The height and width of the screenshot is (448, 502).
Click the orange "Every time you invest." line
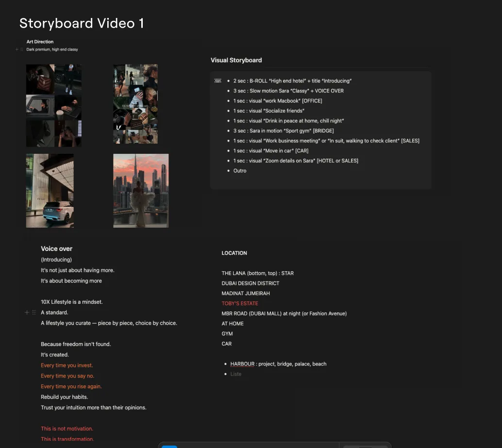[x=67, y=365]
